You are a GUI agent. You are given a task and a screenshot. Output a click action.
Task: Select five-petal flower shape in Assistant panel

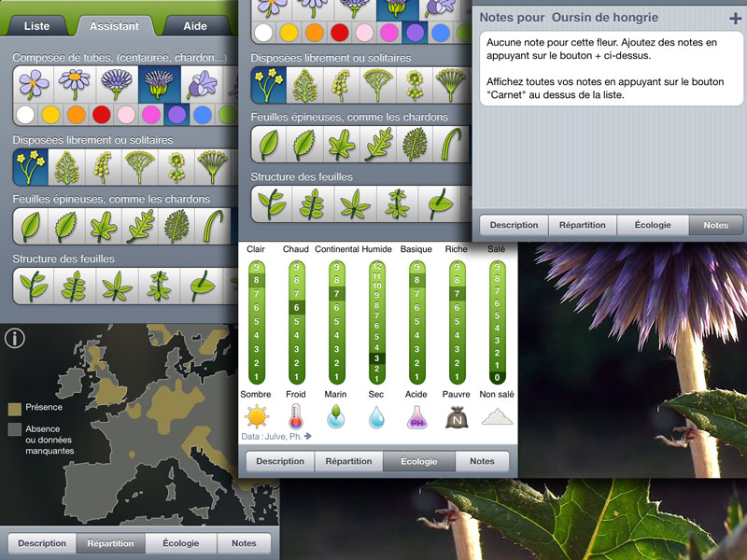tap(34, 84)
